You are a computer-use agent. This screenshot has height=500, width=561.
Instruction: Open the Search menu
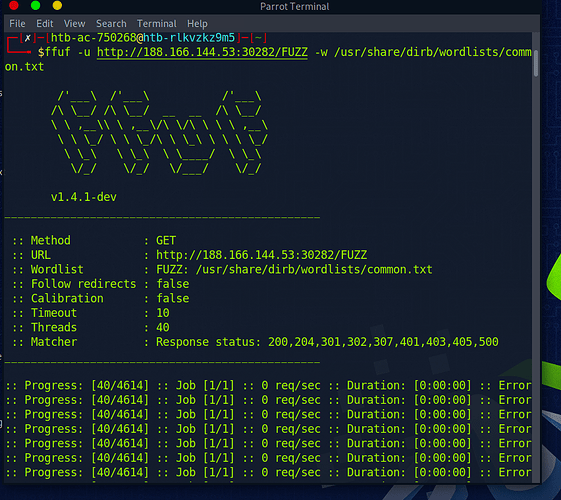pos(111,24)
